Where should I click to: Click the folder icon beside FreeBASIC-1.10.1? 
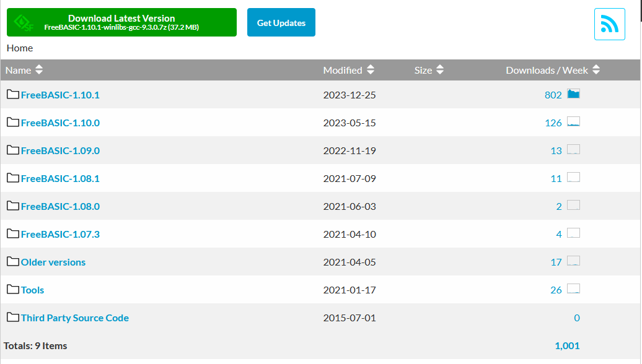pyautogui.click(x=13, y=95)
